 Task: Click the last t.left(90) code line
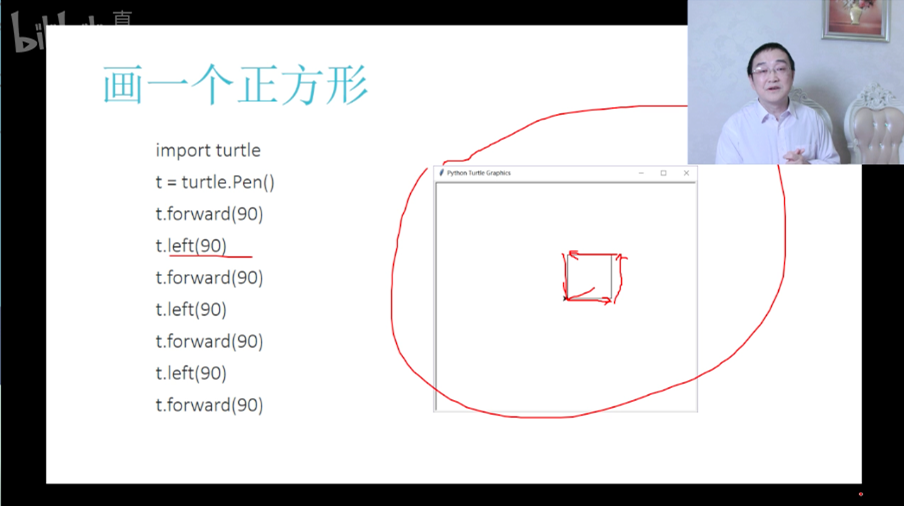click(x=191, y=373)
